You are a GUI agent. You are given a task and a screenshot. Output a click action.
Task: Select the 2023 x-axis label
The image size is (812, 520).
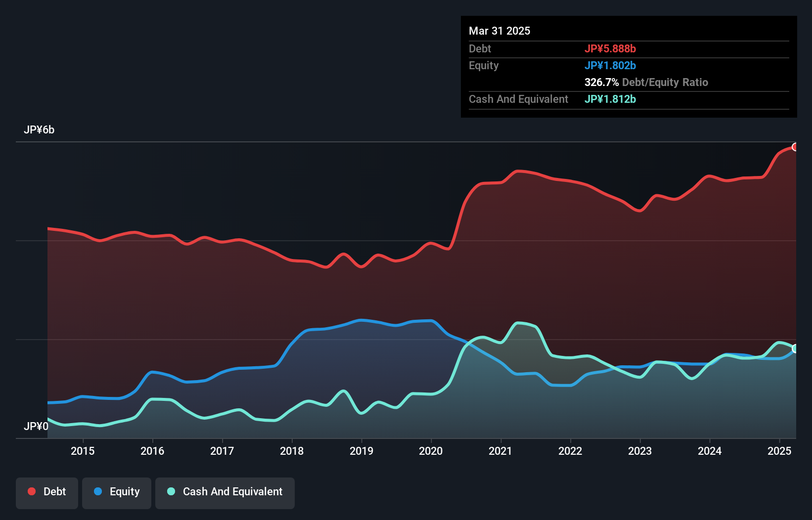tap(640, 451)
